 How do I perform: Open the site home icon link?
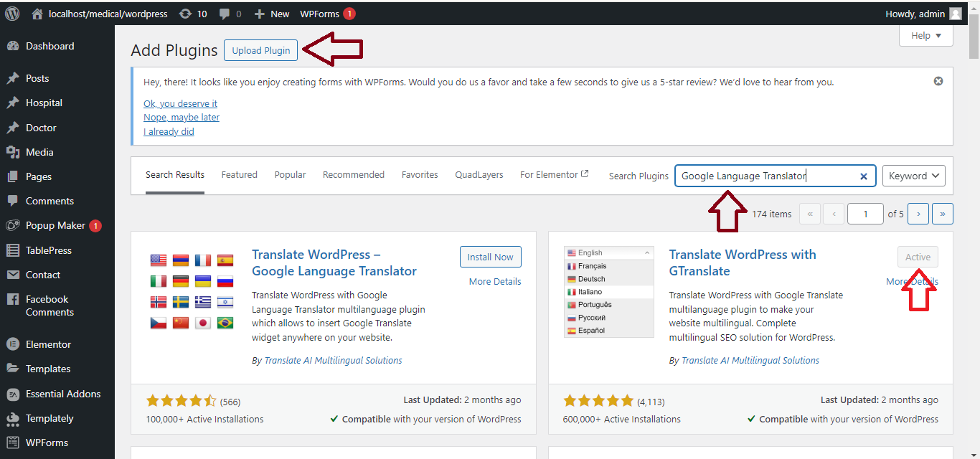[38, 14]
